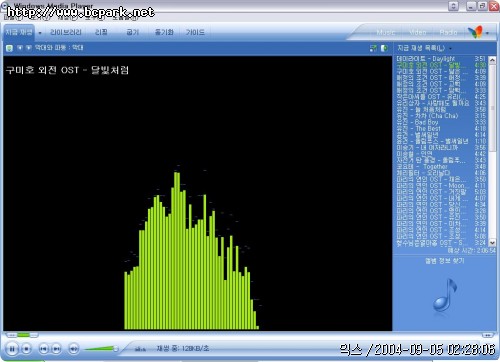The width and height of the screenshot is (500, 362).
Task: Select the 차차 (Cha Cha) track
Action: pos(441,116)
